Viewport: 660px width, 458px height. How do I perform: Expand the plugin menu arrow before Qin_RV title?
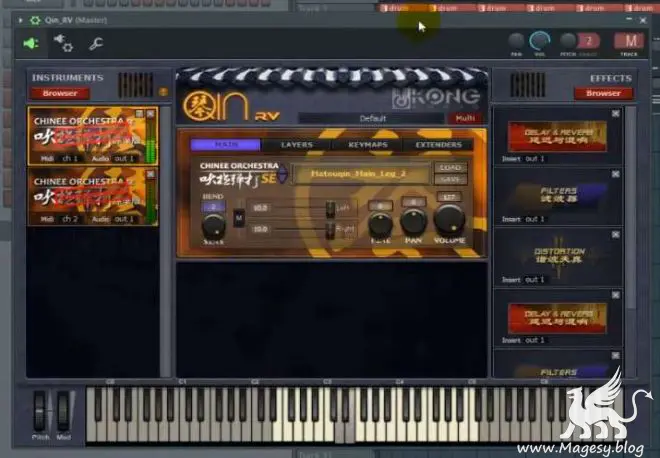20,20
